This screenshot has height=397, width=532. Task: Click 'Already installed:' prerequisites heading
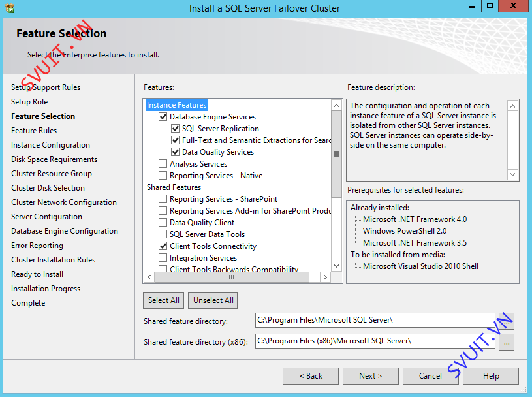pyautogui.click(x=380, y=208)
